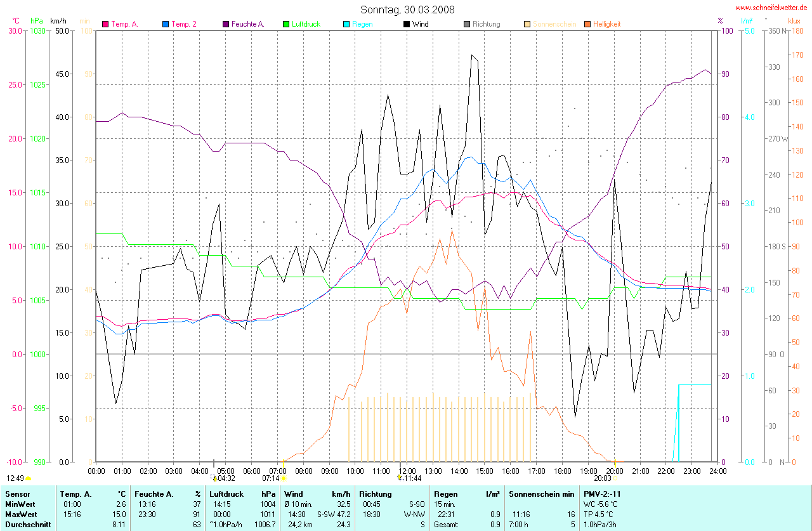Click the pressure trend 1.0hPa/3h
The height and width of the screenshot is (531, 812).
tap(601, 525)
